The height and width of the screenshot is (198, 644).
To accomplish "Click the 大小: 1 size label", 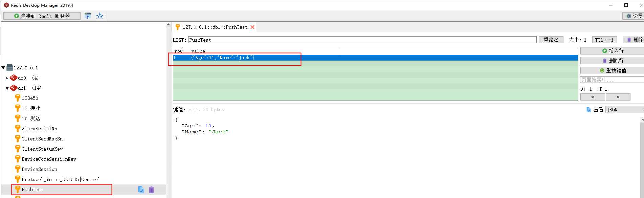I will [x=578, y=40].
